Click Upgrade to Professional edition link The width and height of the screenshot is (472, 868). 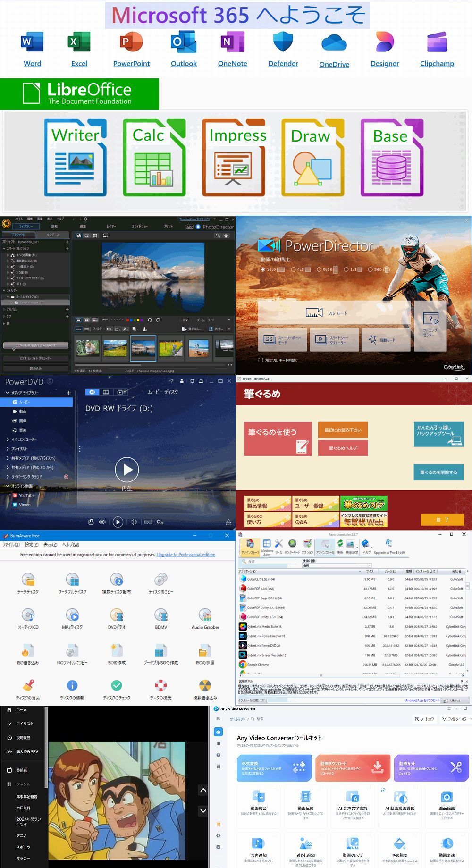[185, 555]
